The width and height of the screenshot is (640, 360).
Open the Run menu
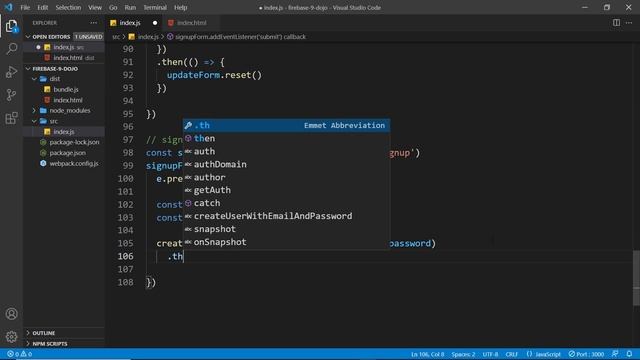(x=130, y=7)
